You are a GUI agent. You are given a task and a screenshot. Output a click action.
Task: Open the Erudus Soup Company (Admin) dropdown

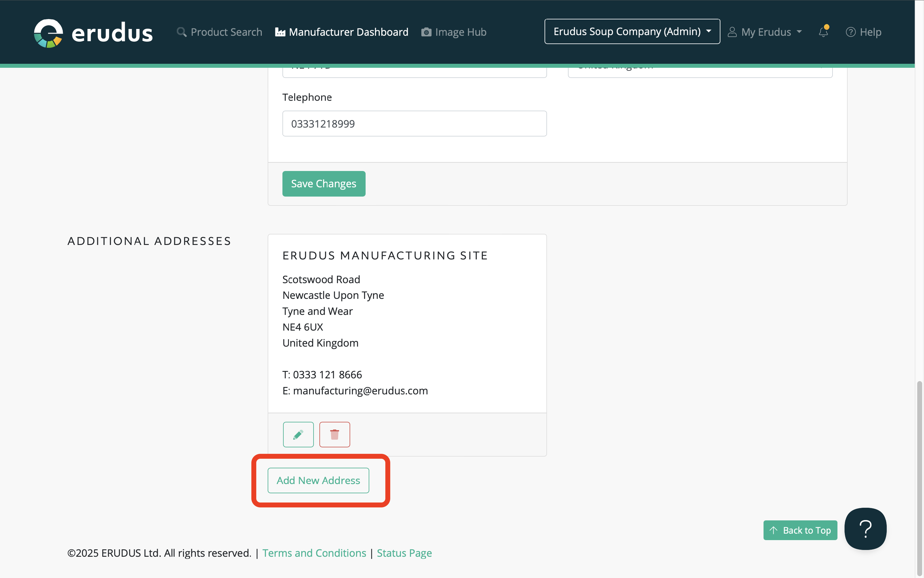coord(632,31)
